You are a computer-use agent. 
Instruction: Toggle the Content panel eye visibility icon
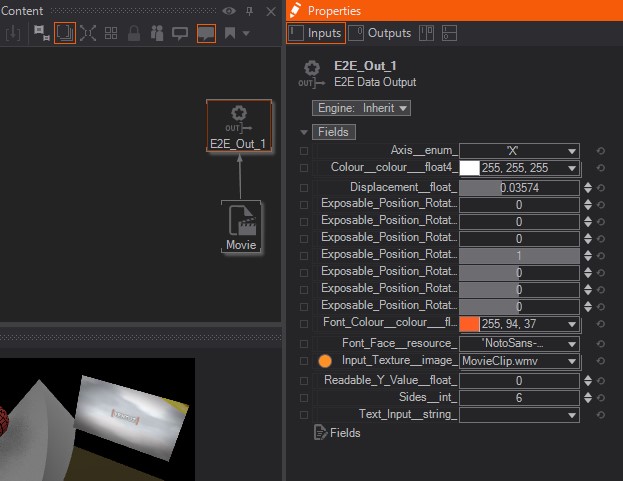coord(229,10)
